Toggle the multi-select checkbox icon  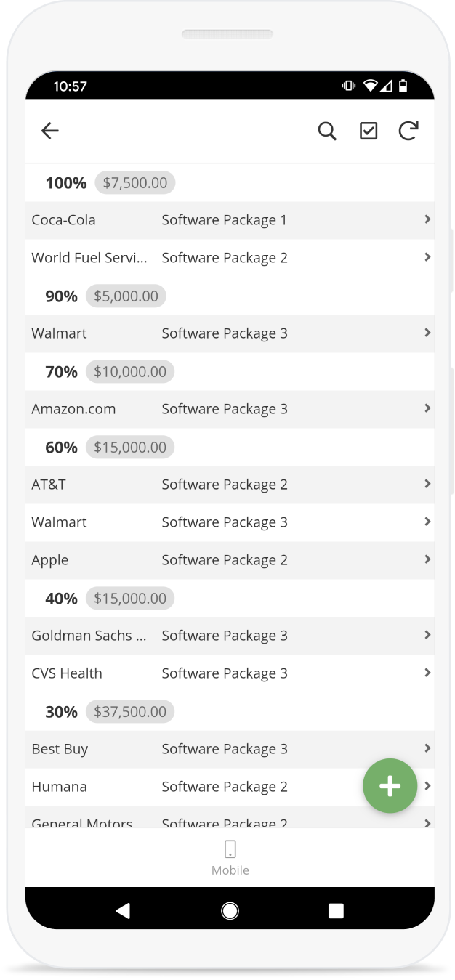[369, 131]
